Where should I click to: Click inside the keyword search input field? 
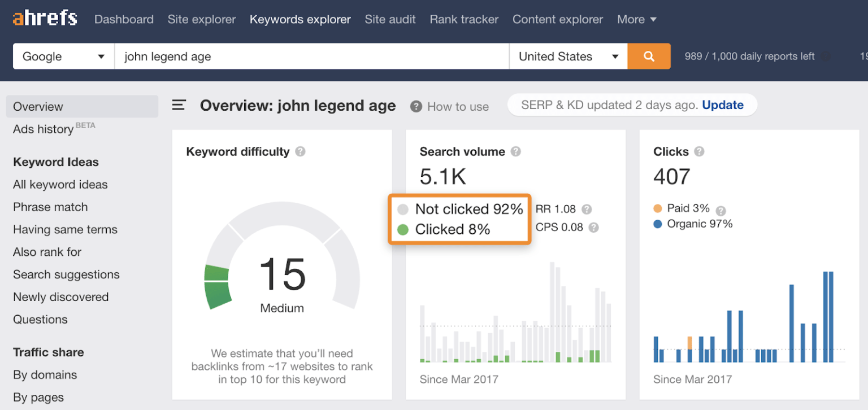click(x=311, y=56)
